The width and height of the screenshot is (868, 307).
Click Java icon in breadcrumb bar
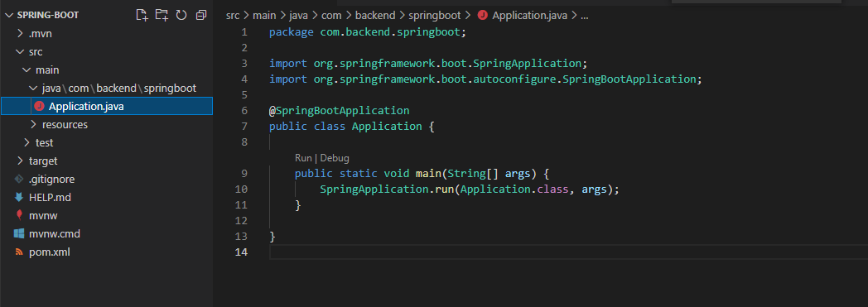tap(482, 16)
